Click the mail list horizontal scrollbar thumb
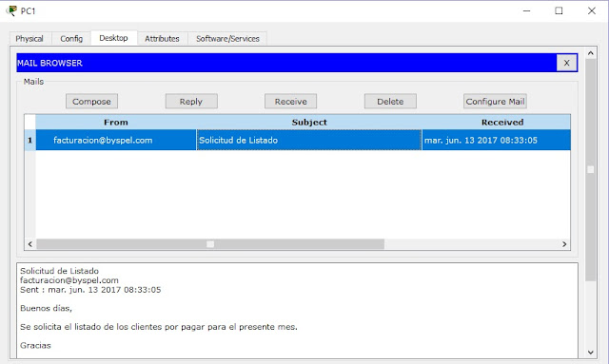 [210, 244]
